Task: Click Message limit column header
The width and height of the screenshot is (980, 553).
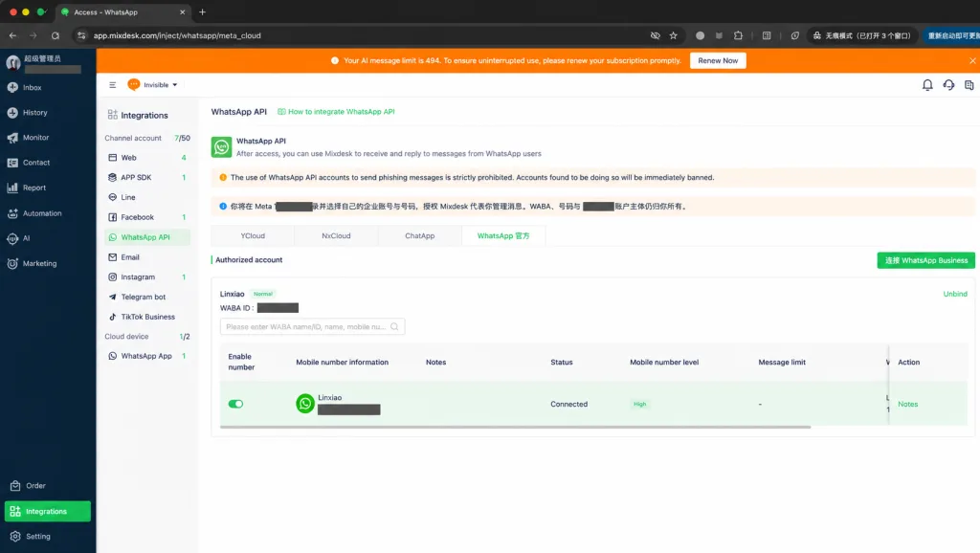Action: 782,363
